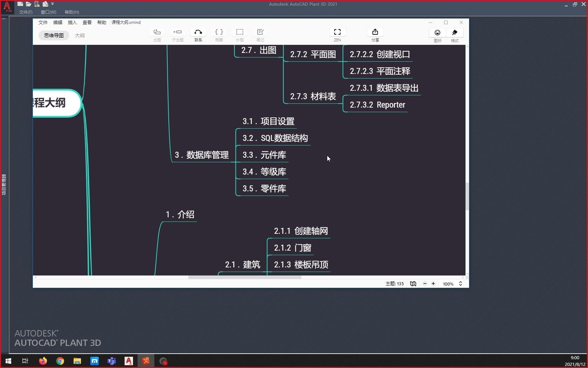Open the 图标 (Marker) smiley panel

(x=437, y=33)
